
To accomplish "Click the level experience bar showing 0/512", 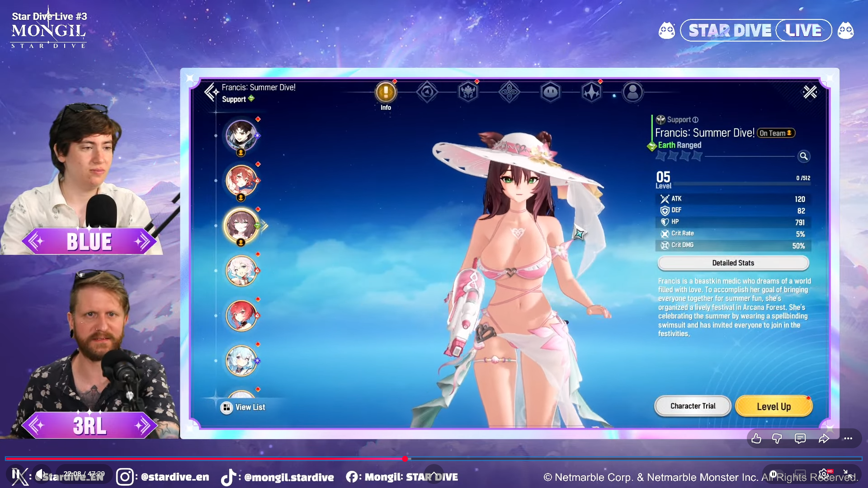I will [x=741, y=184].
